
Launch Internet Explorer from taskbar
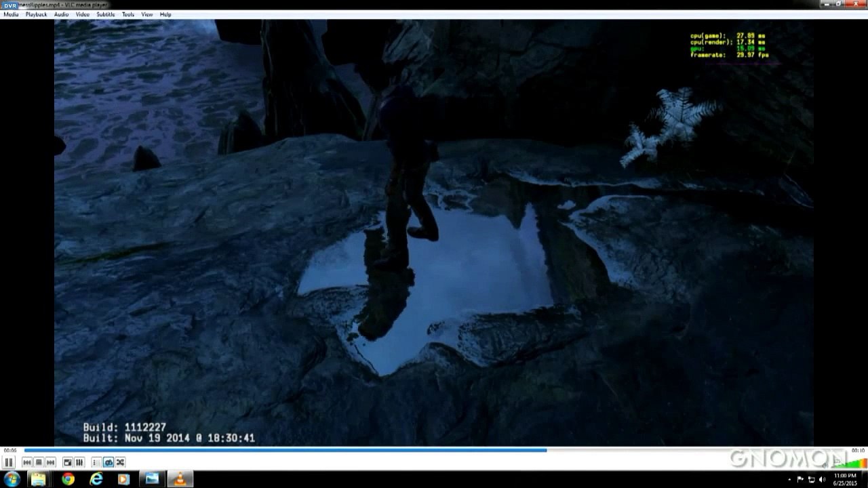[x=96, y=479]
